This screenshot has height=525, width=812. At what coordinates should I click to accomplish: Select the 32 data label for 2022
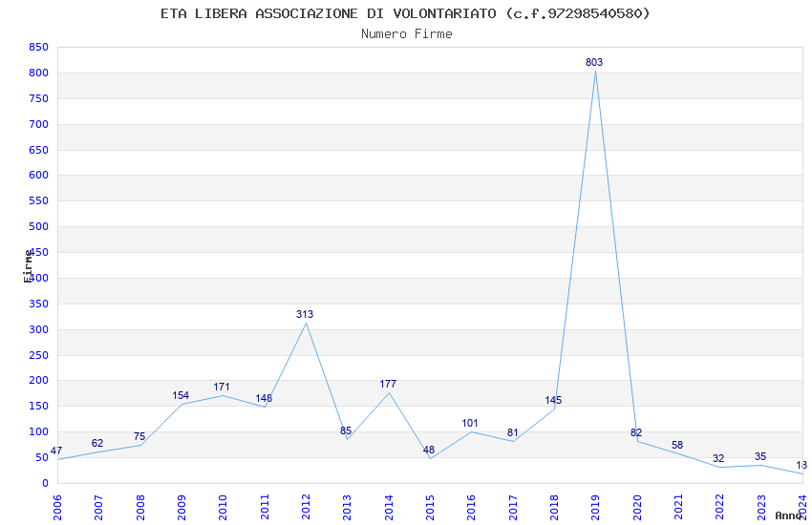718,459
